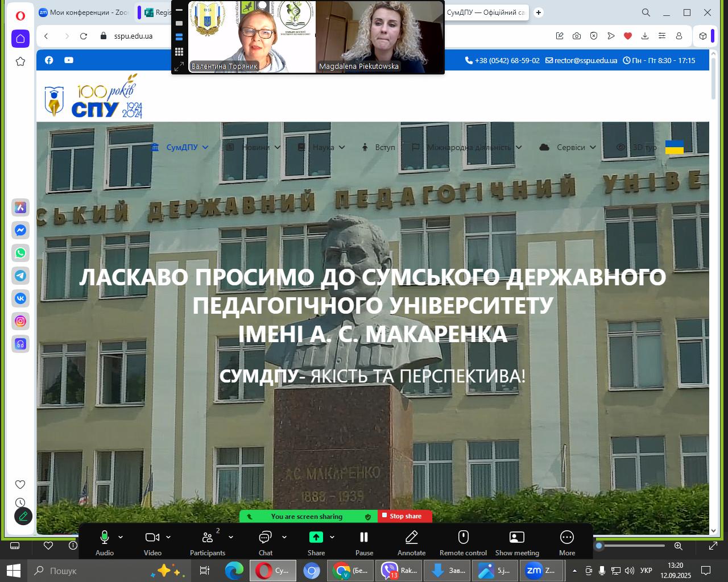Toggle Participants panel in Zoom
This screenshot has width=728, height=582.
208,542
